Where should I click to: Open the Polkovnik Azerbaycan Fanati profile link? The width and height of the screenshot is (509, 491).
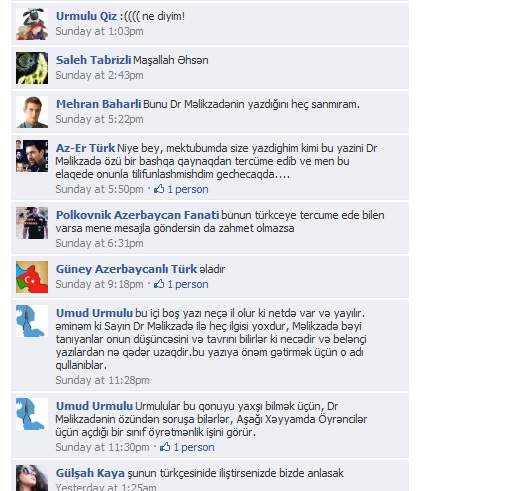(x=137, y=215)
